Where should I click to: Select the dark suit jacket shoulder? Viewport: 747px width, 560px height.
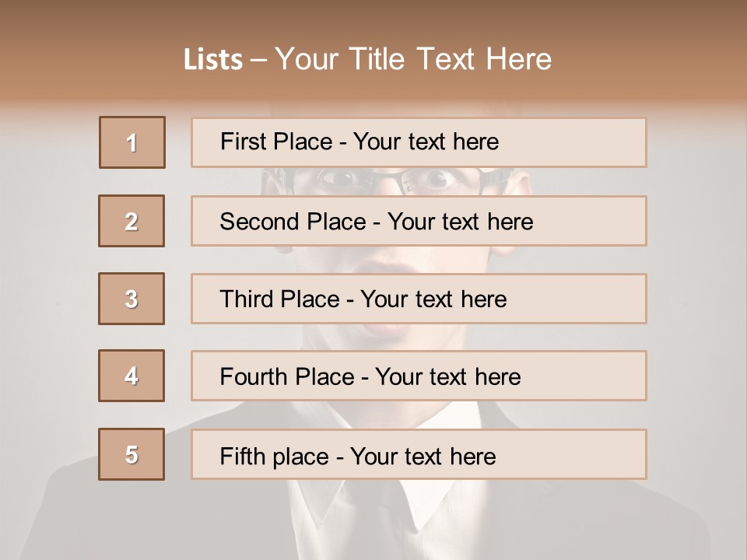(101, 513)
